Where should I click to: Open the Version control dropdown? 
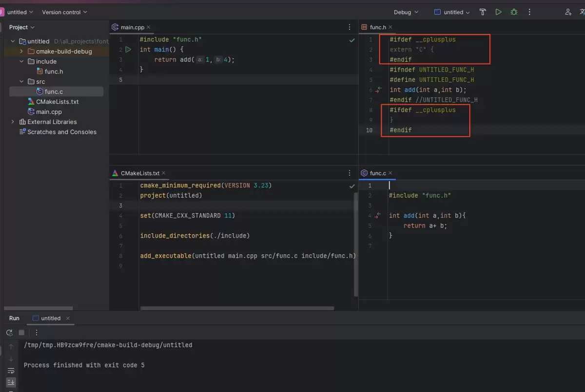coord(64,12)
